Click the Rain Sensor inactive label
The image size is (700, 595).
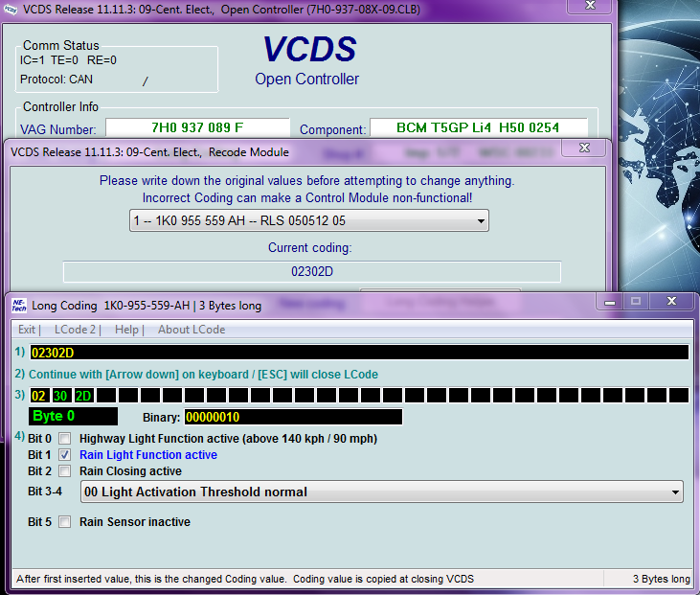(x=135, y=522)
